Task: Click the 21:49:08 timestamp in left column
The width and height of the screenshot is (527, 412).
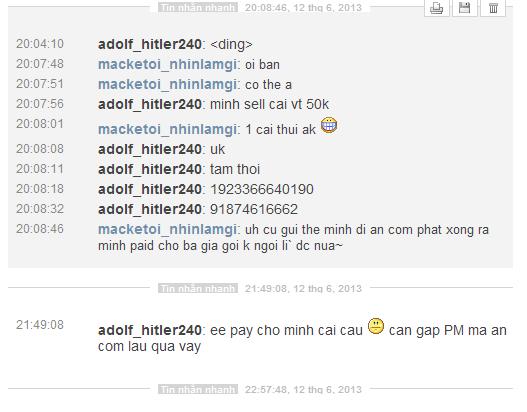Action: tap(40, 325)
